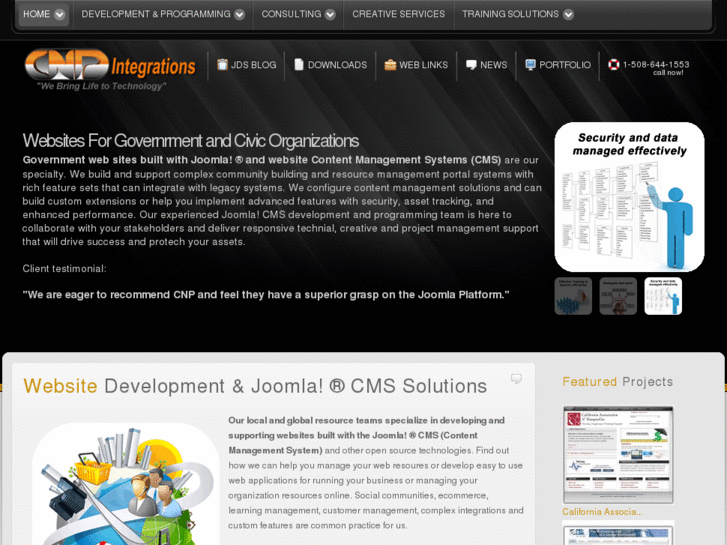
Task: Select the Security and data slideshow thumbnail
Action: tap(663, 296)
